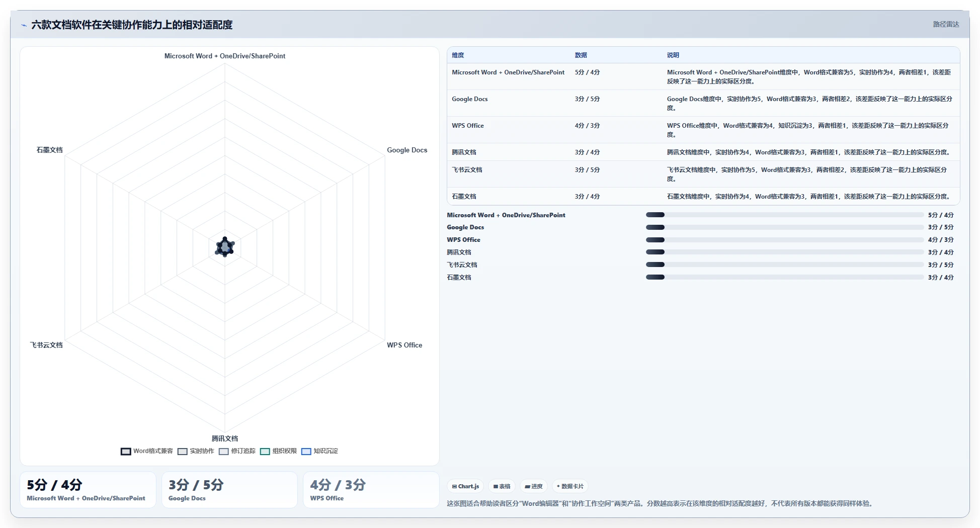Click the 表格 tag chip
This screenshot has width=980, height=528.
click(502, 486)
